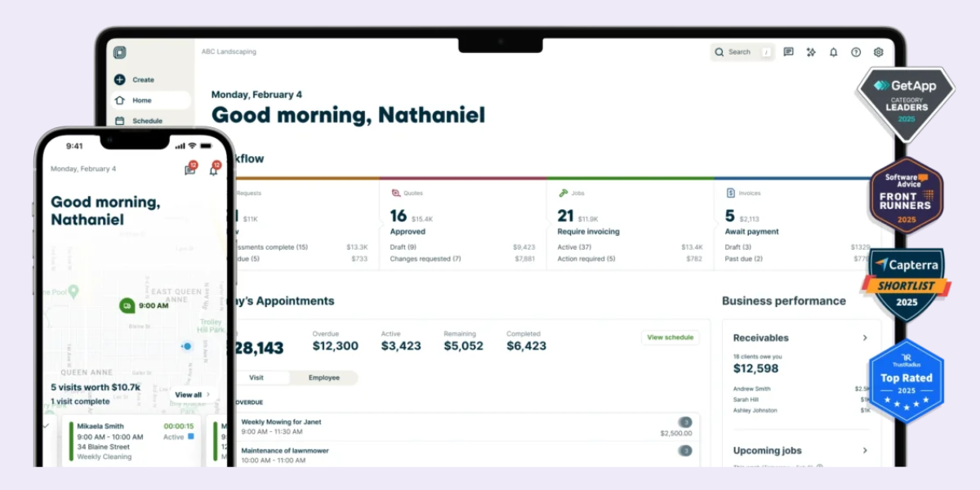This screenshot has height=490, width=980.
Task: Toggle to the Employee view
Action: tap(324, 377)
